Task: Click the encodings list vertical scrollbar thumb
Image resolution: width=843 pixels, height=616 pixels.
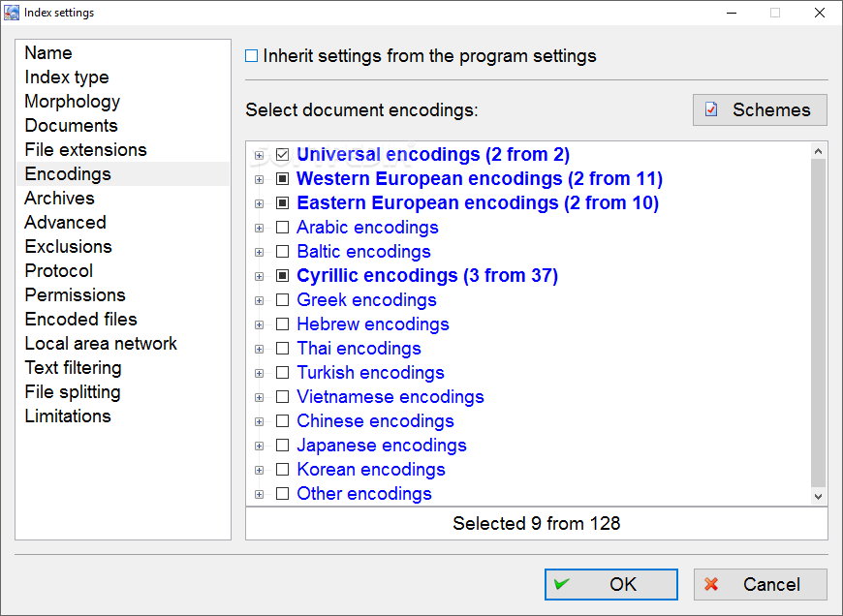Action: pos(818,323)
